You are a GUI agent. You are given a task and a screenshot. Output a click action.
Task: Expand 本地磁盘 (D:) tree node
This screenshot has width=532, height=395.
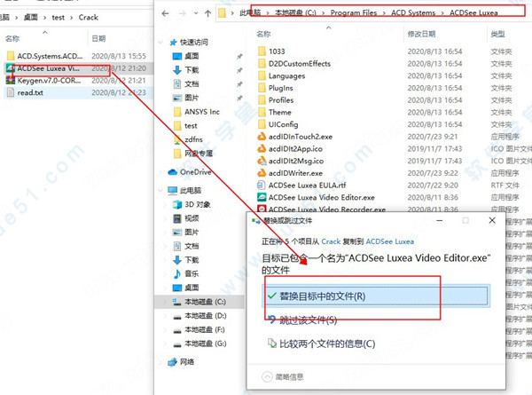(166, 316)
